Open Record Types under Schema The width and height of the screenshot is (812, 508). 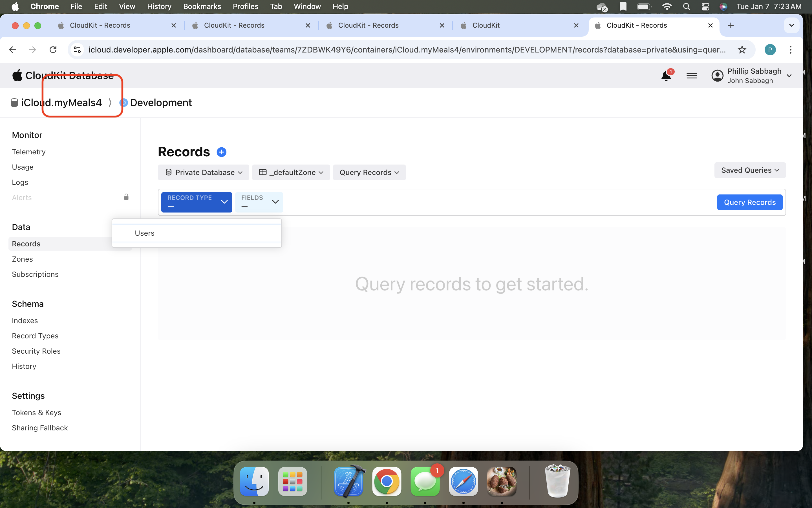(x=35, y=336)
